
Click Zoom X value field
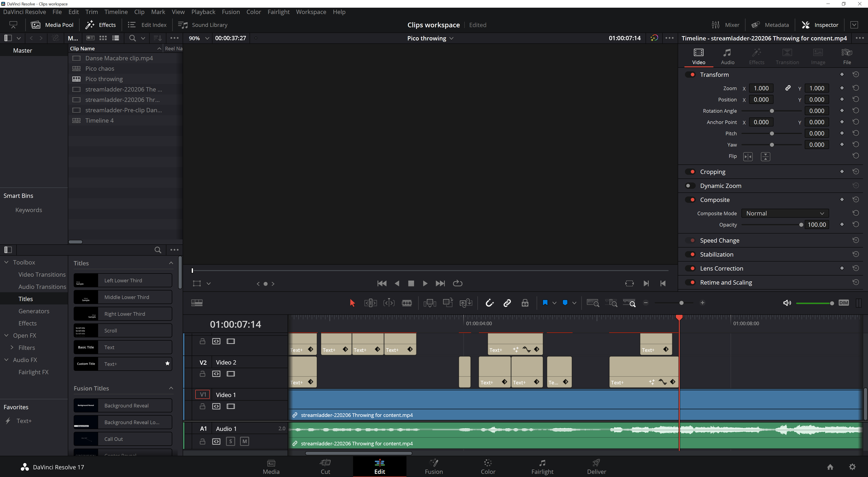click(761, 88)
